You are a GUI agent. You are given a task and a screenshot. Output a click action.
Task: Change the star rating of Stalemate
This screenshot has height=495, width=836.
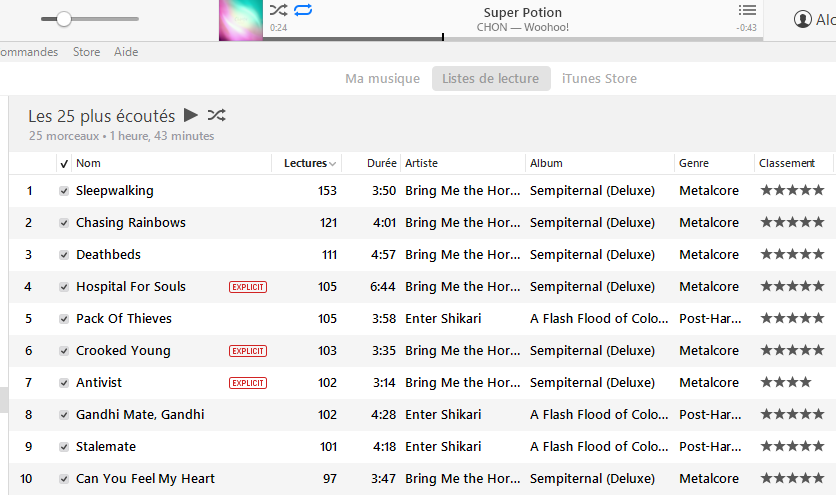(x=792, y=446)
